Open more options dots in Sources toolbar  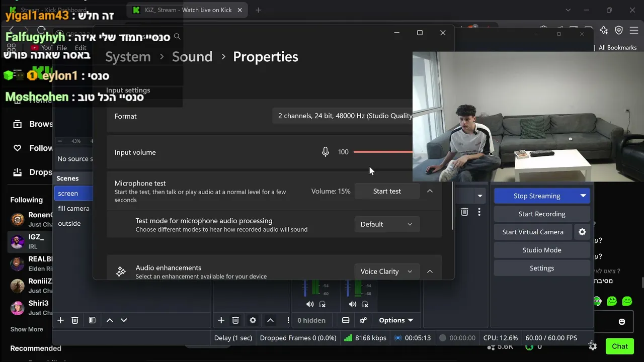coord(288,320)
